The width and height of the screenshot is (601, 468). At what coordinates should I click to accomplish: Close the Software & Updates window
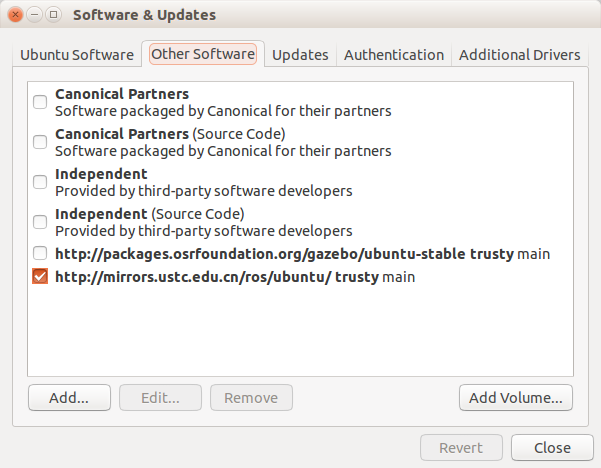coord(16,15)
